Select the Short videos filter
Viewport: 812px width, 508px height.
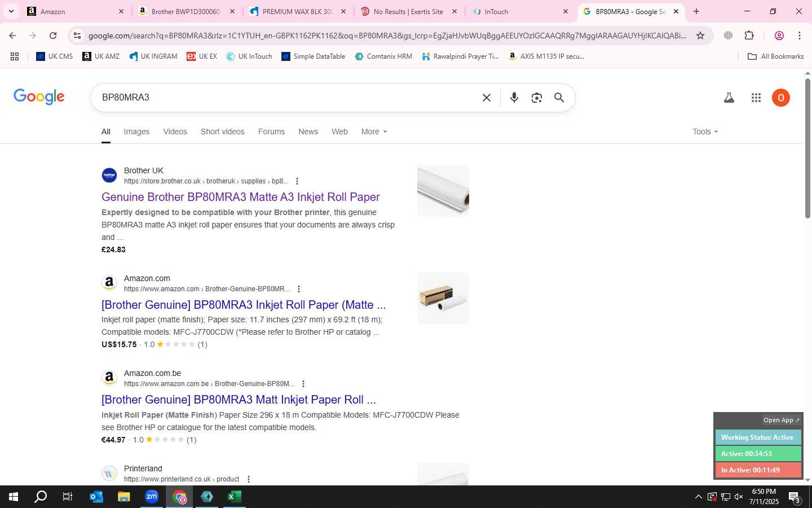[x=223, y=132]
